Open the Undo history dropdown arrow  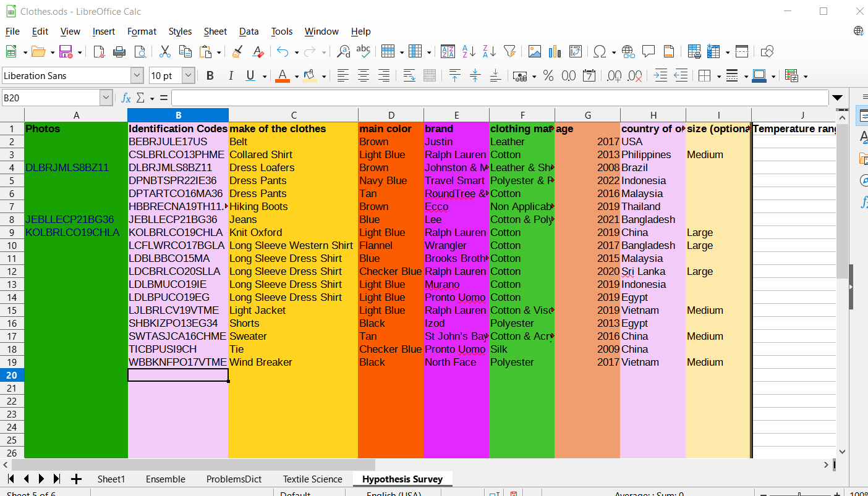click(x=296, y=53)
